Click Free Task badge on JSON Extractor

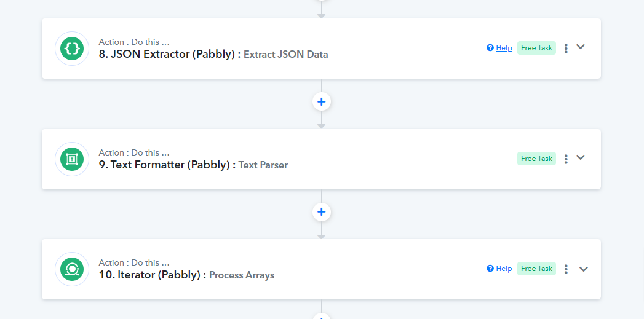coord(536,48)
